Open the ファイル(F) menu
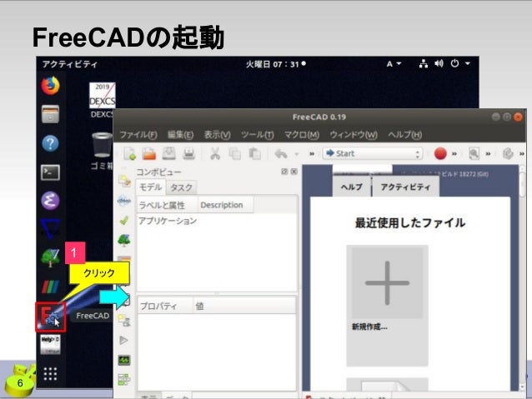 [138, 135]
